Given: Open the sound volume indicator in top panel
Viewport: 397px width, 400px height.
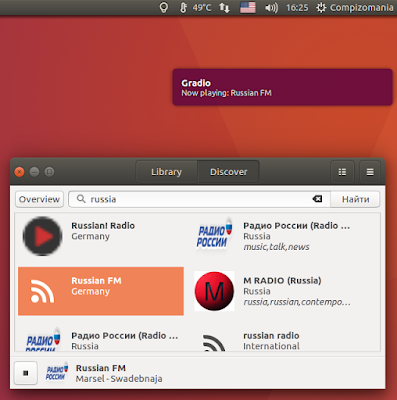Looking at the screenshot, I should (x=271, y=8).
